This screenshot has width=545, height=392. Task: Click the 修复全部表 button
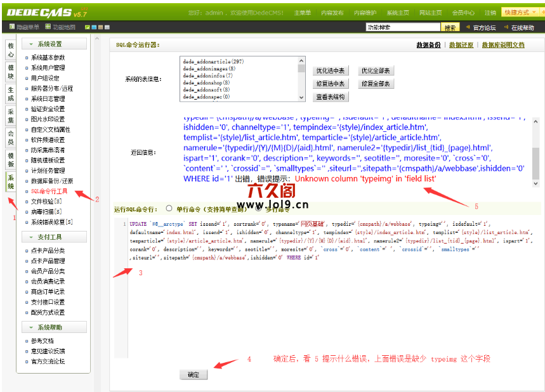coord(376,84)
